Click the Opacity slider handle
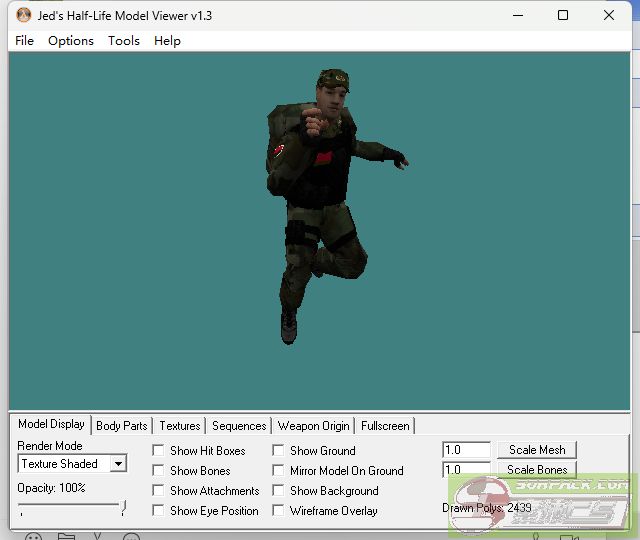 coord(123,509)
